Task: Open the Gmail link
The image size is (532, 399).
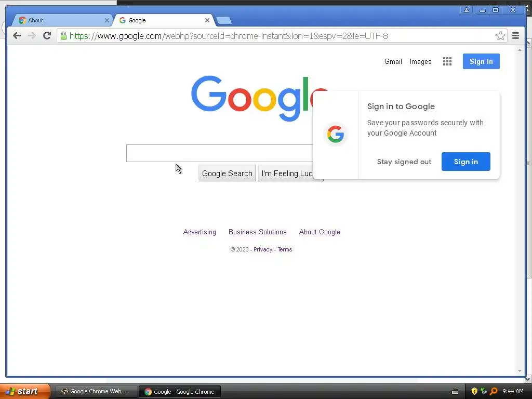Action: (393, 61)
